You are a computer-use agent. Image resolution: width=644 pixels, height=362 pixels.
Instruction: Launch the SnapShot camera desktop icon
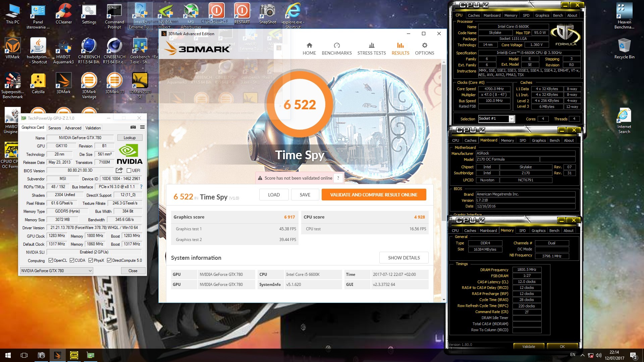point(267,14)
